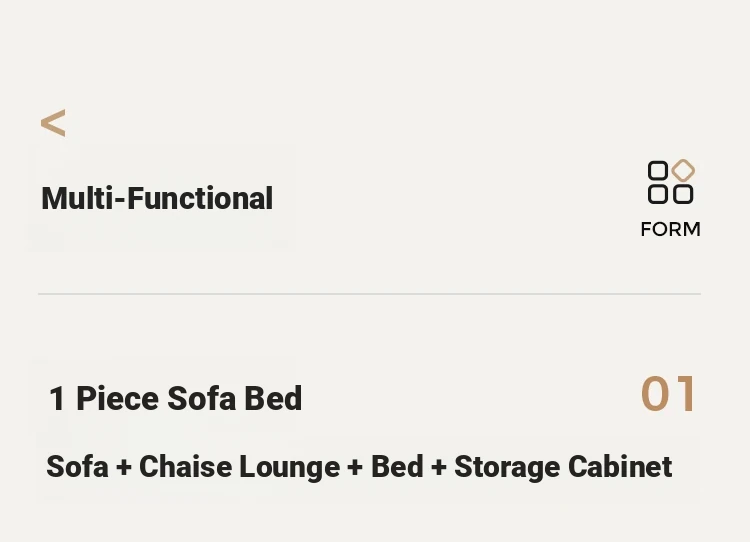Screen dimensions: 750x542
Task: Click the horizontal divider line under the header
Action: click(x=369, y=294)
